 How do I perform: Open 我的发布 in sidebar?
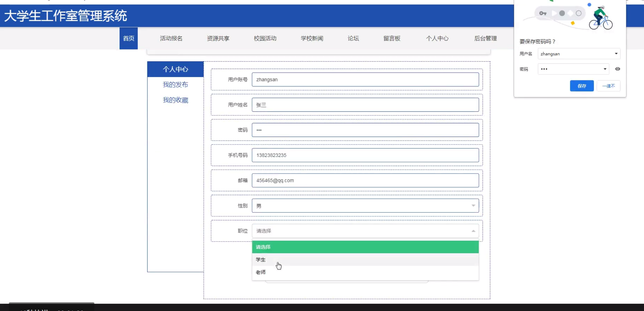point(175,85)
